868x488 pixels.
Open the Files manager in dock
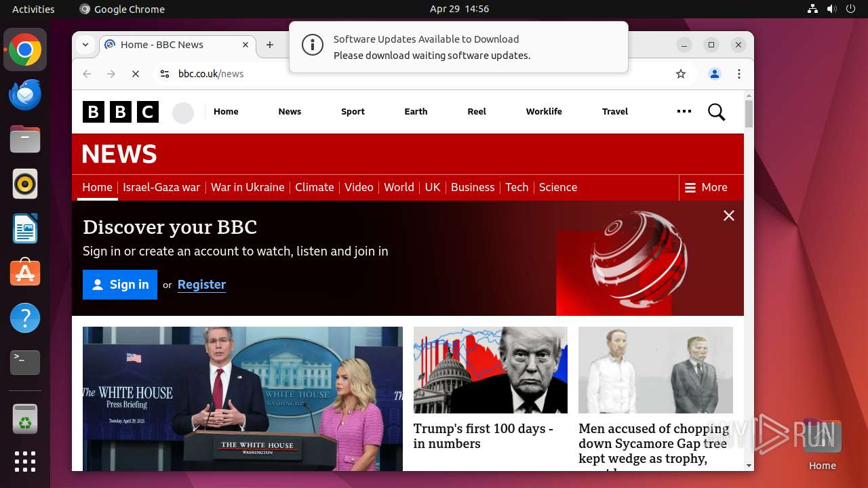[x=25, y=140]
